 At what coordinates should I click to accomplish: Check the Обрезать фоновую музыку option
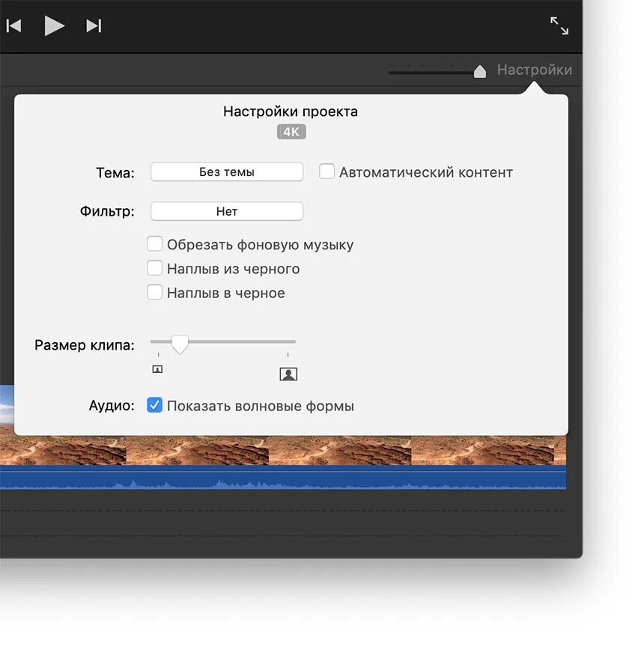154,244
